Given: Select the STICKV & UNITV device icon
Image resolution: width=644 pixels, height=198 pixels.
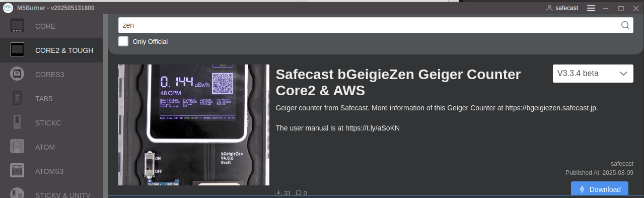Looking at the screenshot, I should (x=17, y=193).
